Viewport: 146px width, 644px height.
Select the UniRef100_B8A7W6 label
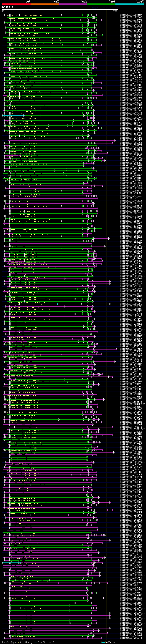(131, 550)
